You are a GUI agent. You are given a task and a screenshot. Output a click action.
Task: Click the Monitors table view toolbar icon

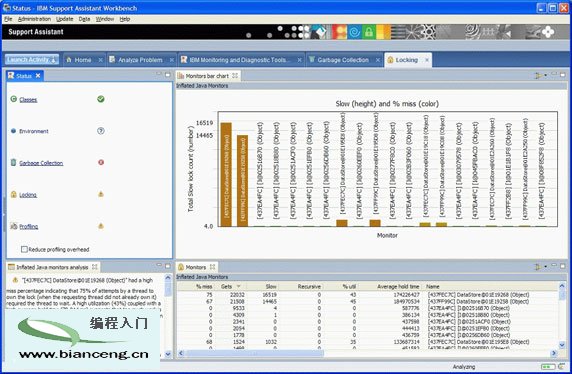click(538, 267)
